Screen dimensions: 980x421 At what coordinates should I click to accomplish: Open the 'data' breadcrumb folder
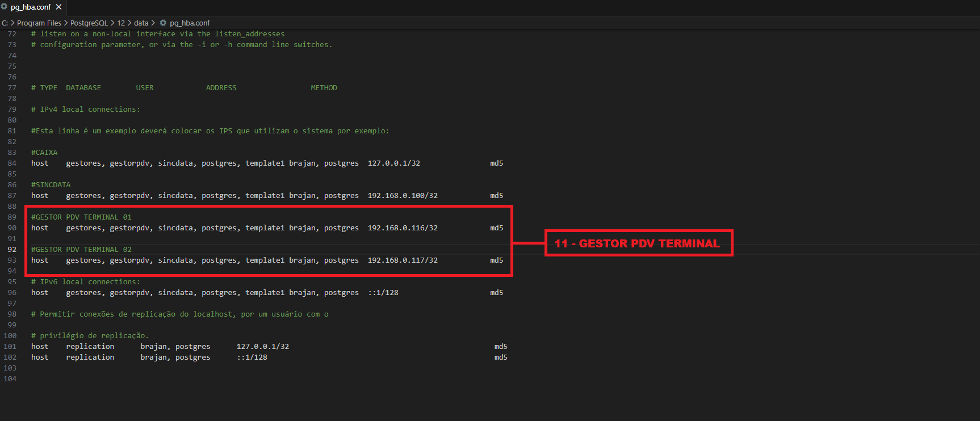click(x=141, y=23)
